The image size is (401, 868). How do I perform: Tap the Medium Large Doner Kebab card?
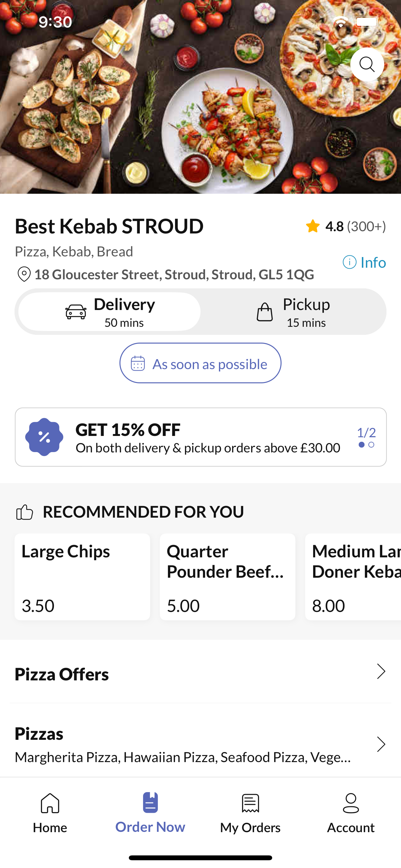353,576
